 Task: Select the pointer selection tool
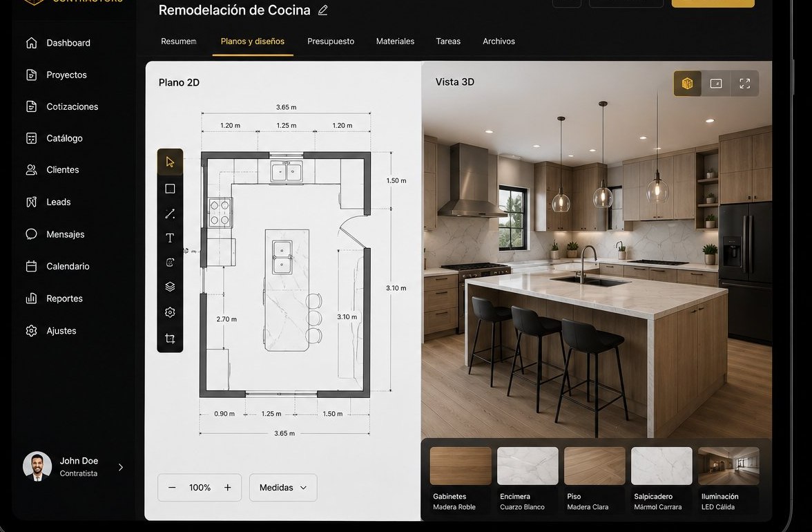[x=170, y=162]
